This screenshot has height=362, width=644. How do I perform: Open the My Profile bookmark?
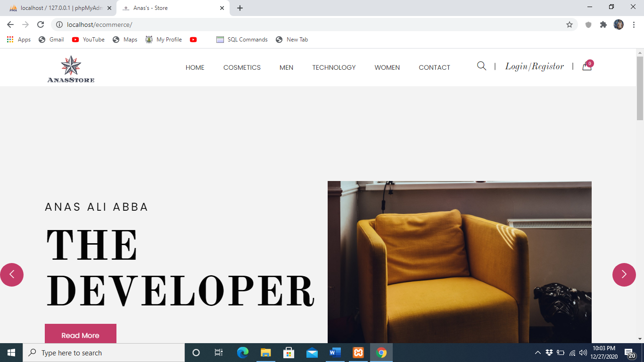(x=164, y=40)
